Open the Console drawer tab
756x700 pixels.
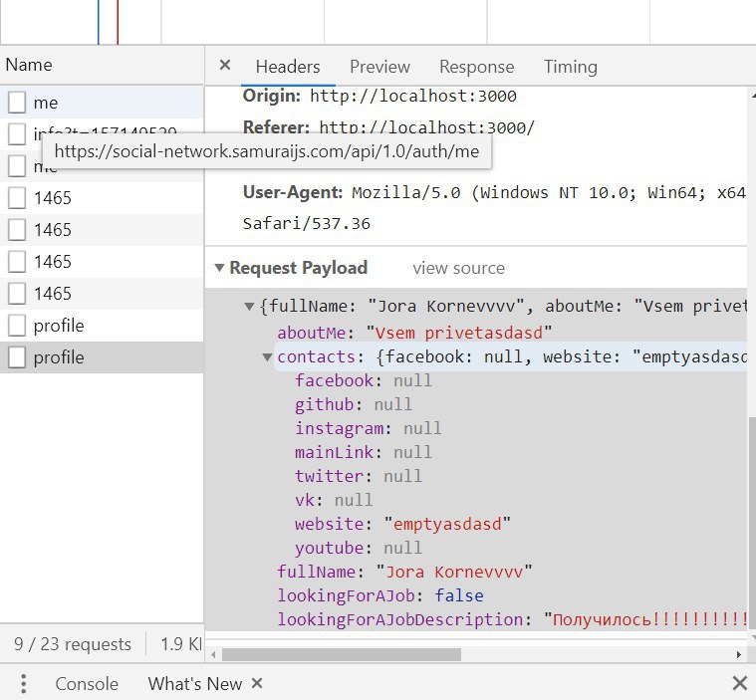point(87,683)
